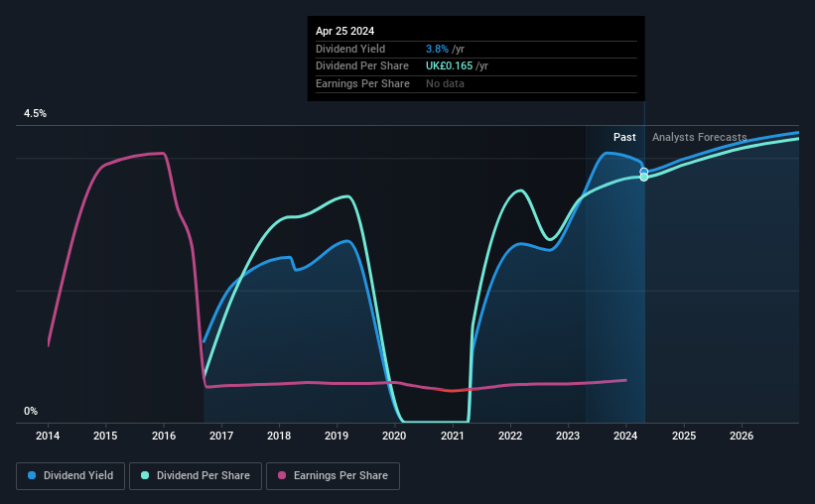This screenshot has width=815, height=504.
Task: Click the 'Analysts Forecasts' label
Action: [x=700, y=137]
